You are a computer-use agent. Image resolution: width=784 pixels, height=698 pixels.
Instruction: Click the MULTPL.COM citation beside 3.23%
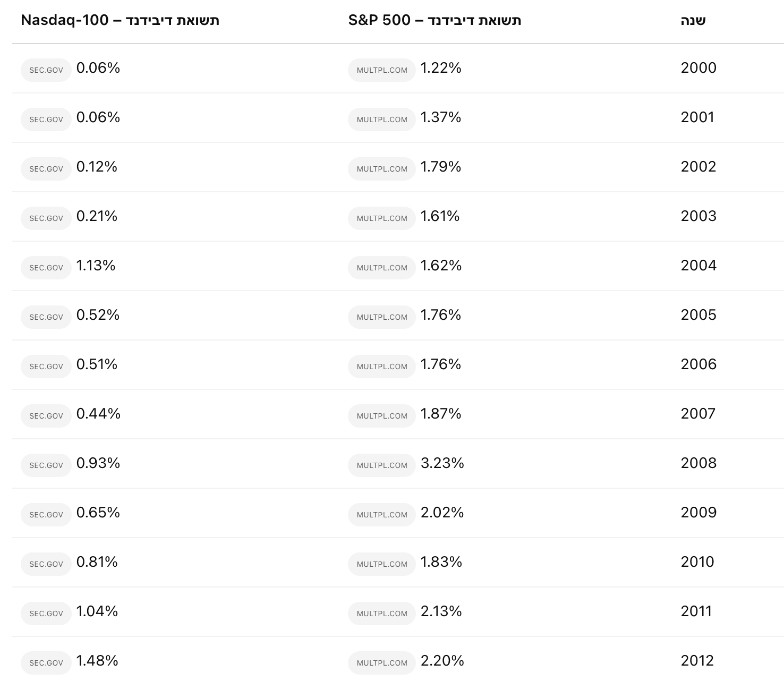pyautogui.click(x=382, y=465)
